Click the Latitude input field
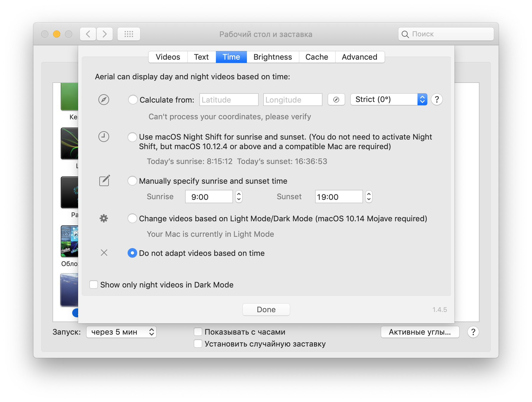 [229, 100]
